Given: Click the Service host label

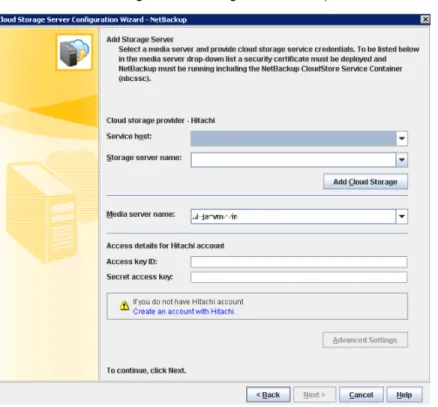Looking at the screenshot, I should 129,136.
